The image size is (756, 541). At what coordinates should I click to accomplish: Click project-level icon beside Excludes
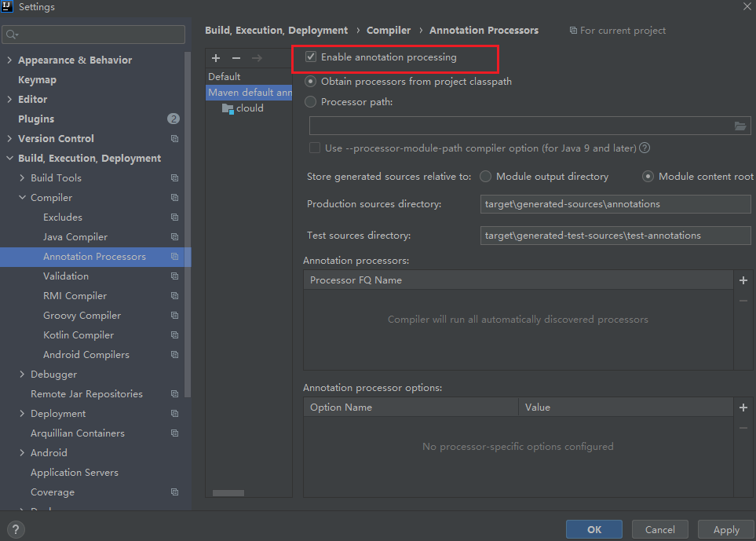[x=174, y=217]
